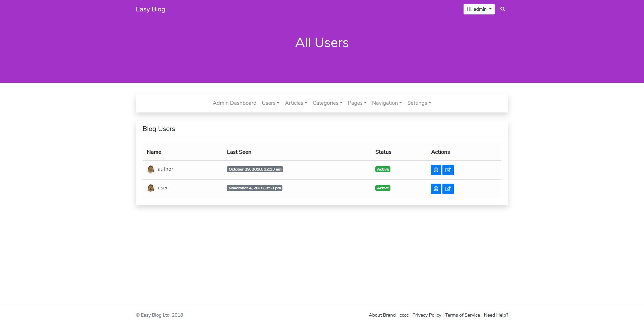Expand the Settings dropdown
The width and height of the screenshot is (644, 324).
(419, 103)
